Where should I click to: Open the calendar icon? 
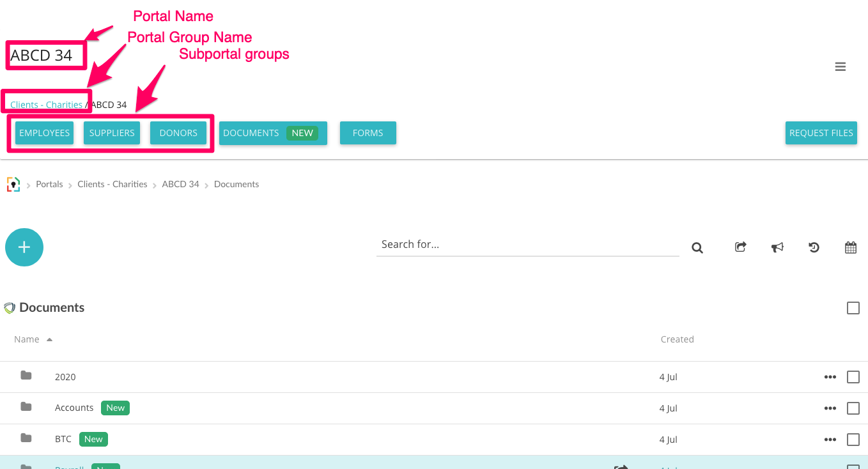(851, 247)
